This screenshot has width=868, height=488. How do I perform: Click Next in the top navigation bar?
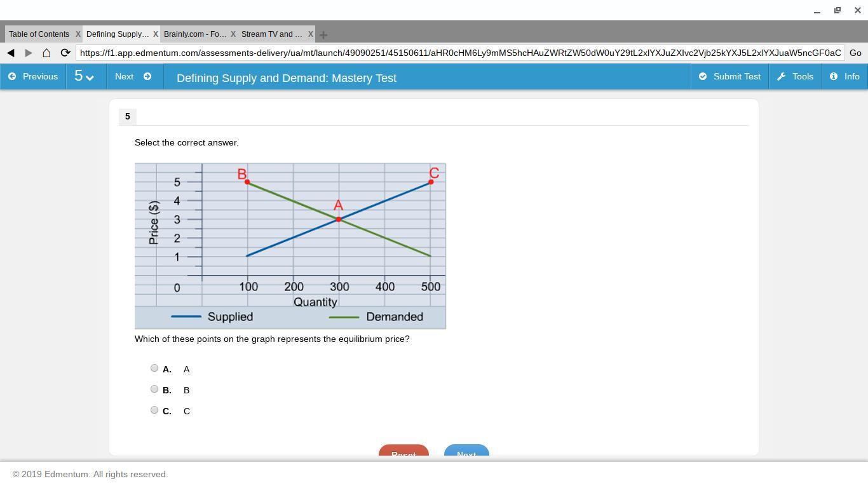[x=133, y=76]
